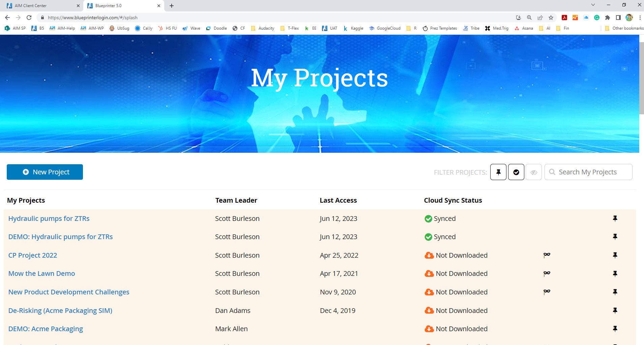644x345 pixels.
Task: Click mask icon in CP Project 2022 row
Action: point(547,255)
